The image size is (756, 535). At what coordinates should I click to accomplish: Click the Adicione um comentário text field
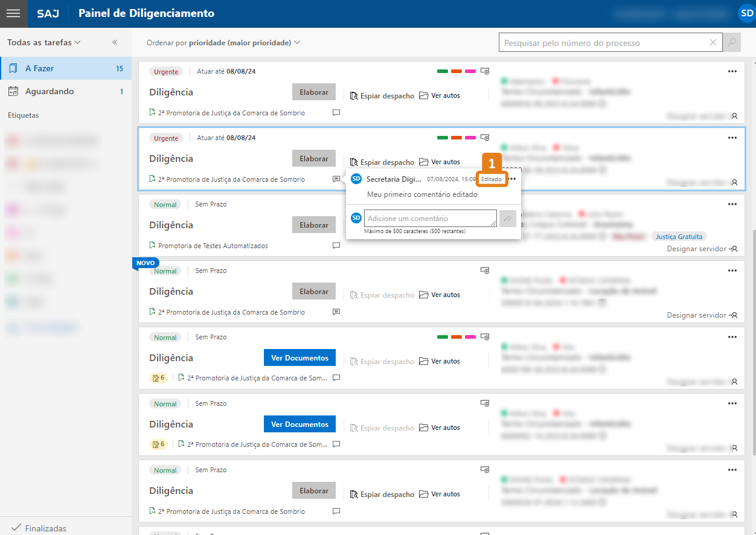tap(430, 219)
